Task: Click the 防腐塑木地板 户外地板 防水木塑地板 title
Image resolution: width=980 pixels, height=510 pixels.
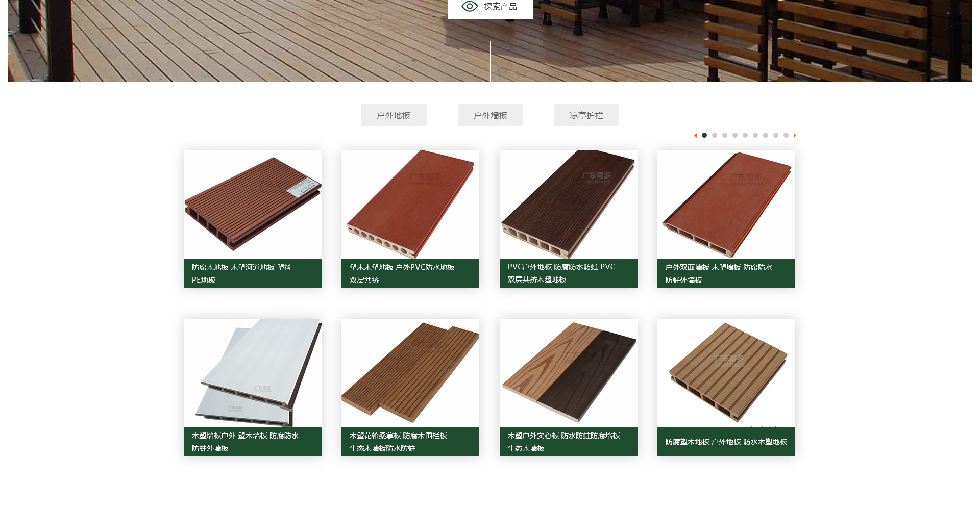Action: click(x=726, y=442)
